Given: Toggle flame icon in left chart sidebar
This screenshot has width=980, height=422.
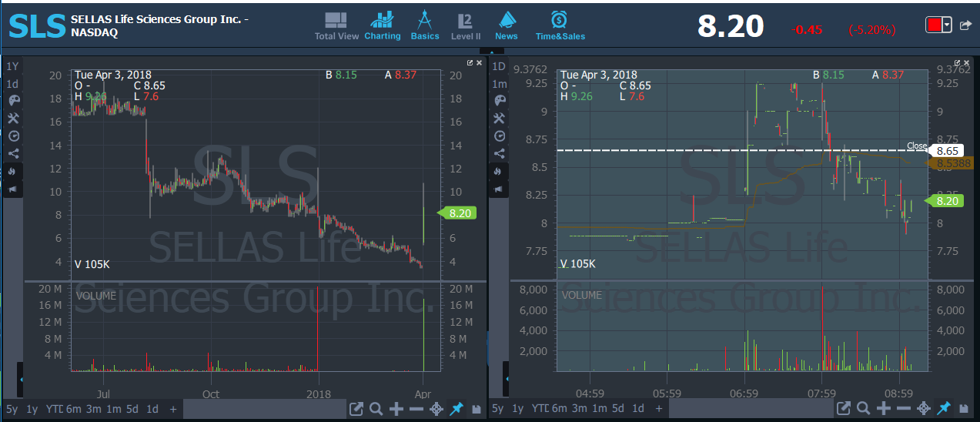Looking at the screenshot, I should (13, 171).
